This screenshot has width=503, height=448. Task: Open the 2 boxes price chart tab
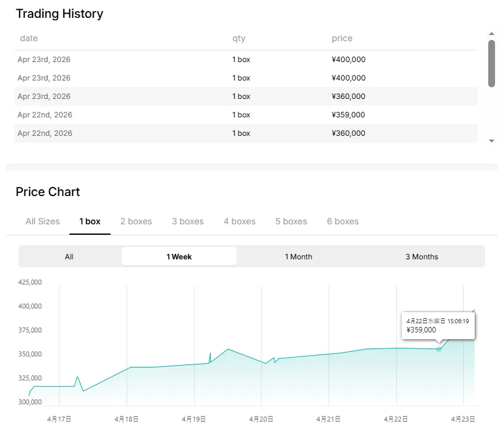(136, 221)
